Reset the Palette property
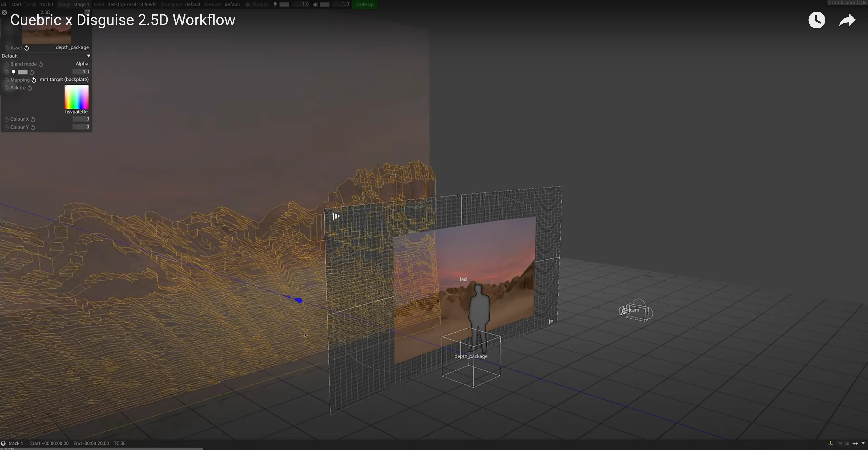The image size is (868, 450). click(30, 88)
